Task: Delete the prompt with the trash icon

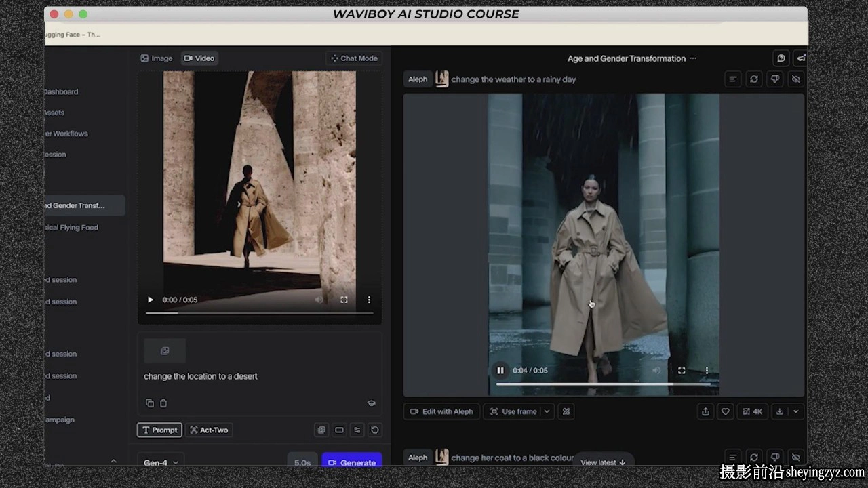Action: pyautogui.click(x=163, y=403)
